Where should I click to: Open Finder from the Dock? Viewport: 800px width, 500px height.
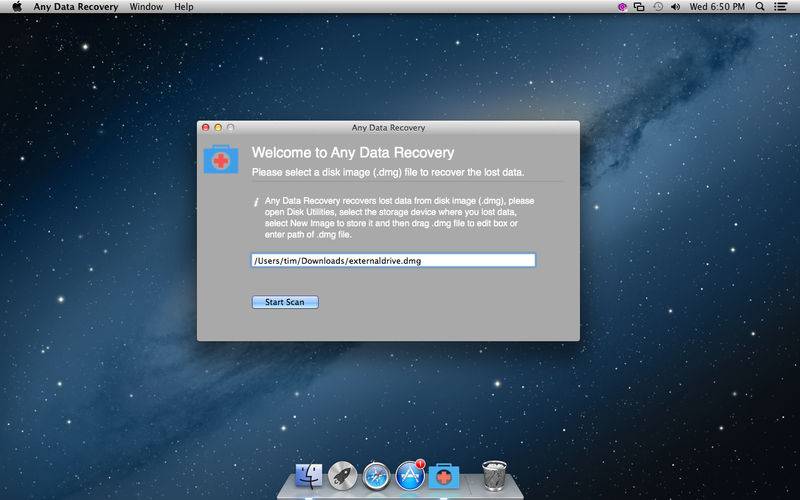(x=309, y=477)
